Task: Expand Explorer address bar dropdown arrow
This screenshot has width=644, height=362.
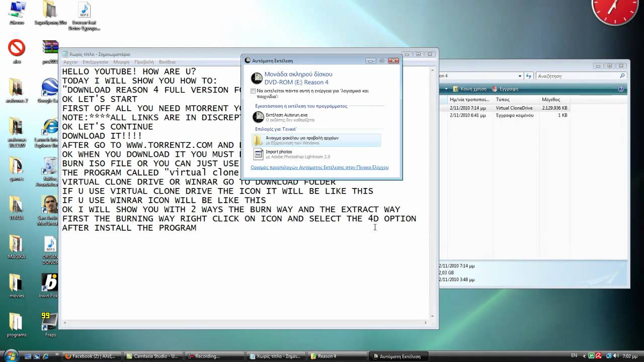Action: (520, 76)
